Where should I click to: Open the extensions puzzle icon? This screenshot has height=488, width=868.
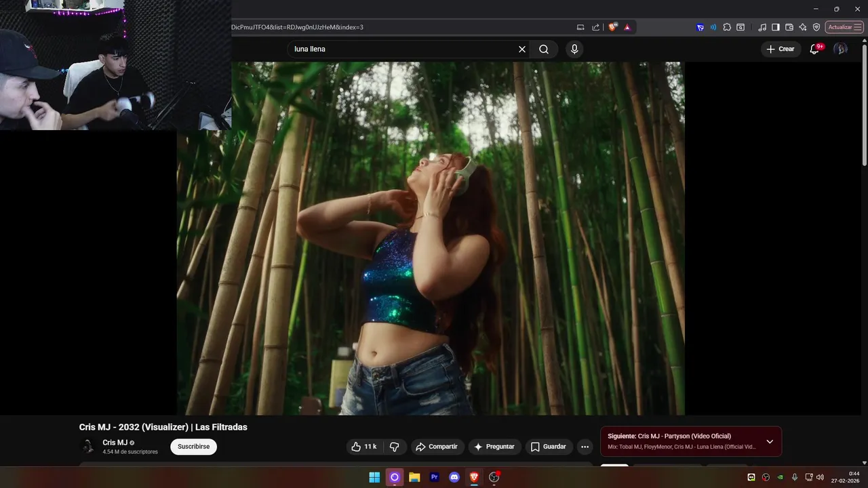pyautogui.click(x=727, y=27)
